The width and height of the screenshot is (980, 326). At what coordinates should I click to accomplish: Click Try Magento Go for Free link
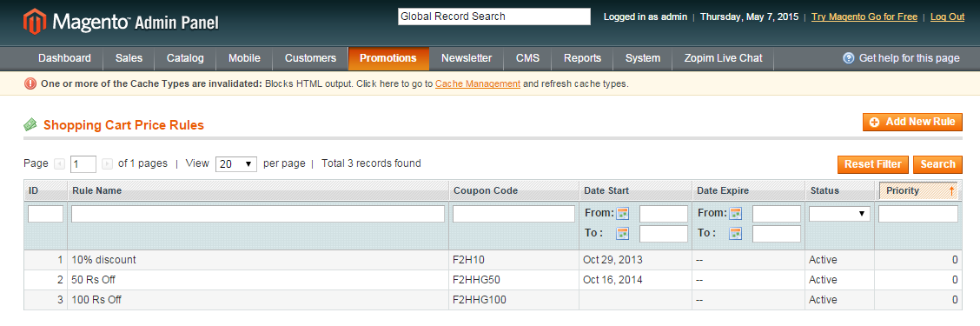tap(864, 17)
